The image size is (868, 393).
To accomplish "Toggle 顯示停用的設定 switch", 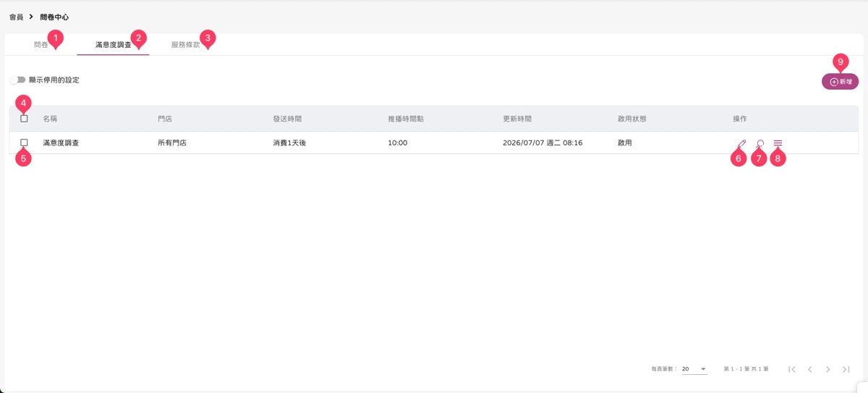I will (17, 80).
